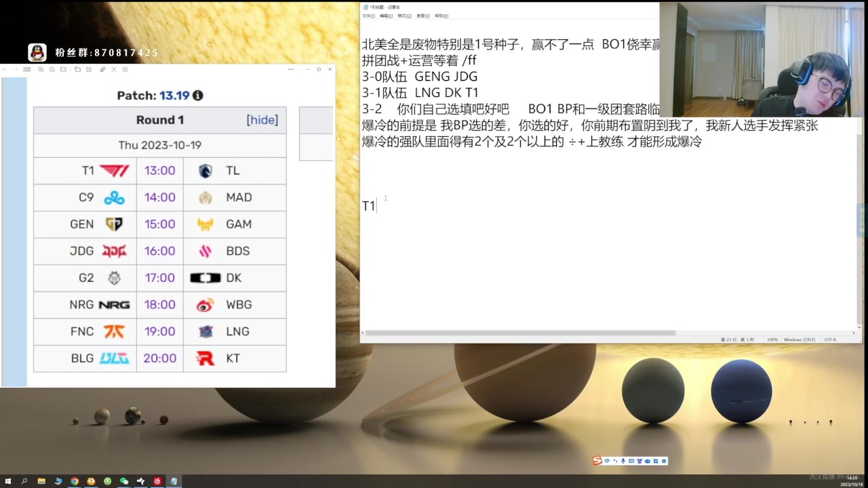Open the 帮助 menu in Notepad
Screen dimensions: 868x488
(x=441, y=16)
